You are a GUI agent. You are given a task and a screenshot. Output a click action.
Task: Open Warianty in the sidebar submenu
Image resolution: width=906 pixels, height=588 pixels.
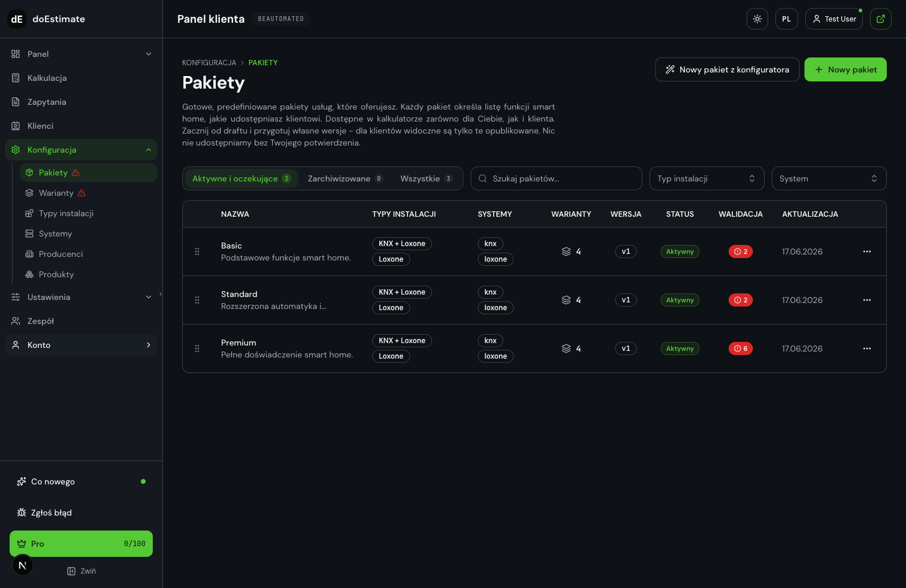89,193
